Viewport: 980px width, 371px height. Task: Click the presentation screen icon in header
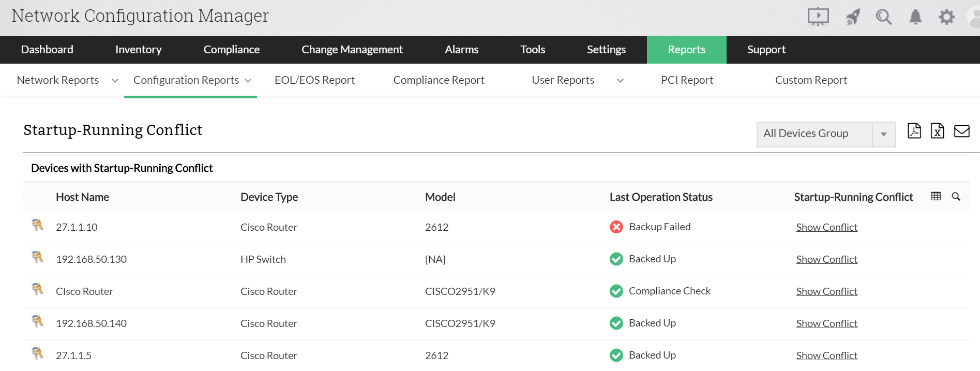[x=818, y=17]
